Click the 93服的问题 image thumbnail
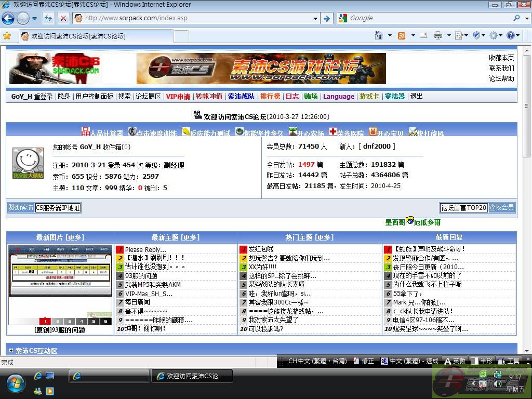Image resolution: width=532 pixels, height=399 pixels. [60, 285]
